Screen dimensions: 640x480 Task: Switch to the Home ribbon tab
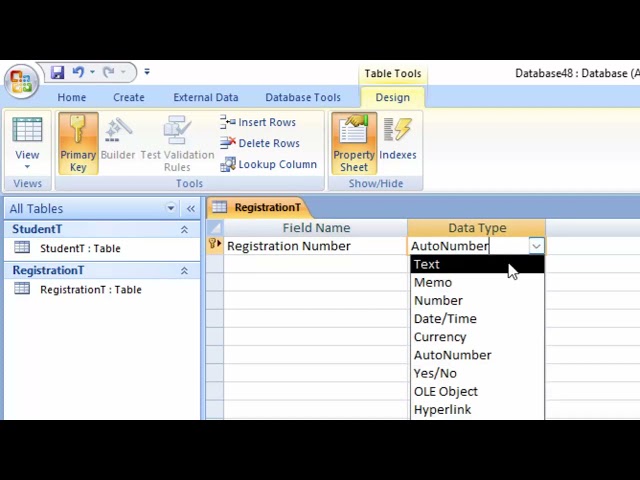[72, 98]
